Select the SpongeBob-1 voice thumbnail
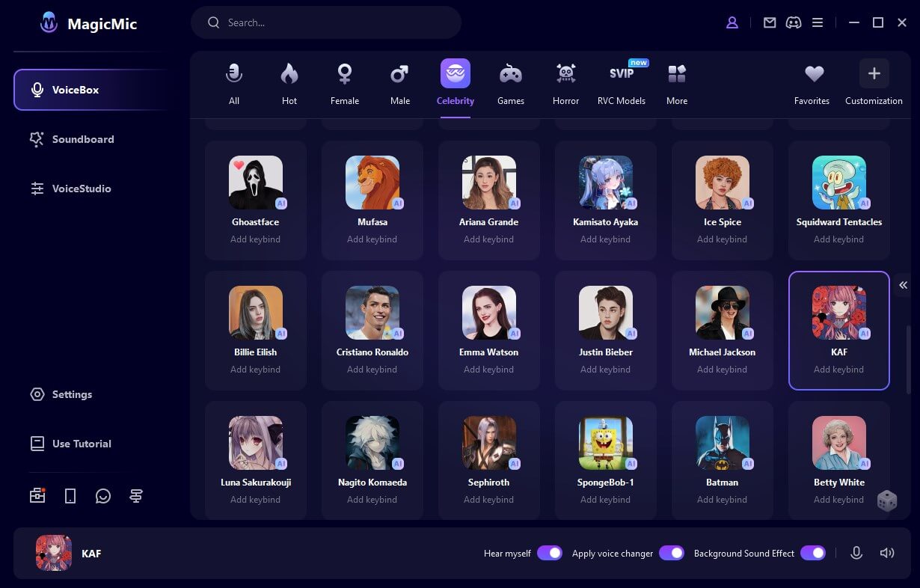The image size is (920, 588). click(606, 443)
